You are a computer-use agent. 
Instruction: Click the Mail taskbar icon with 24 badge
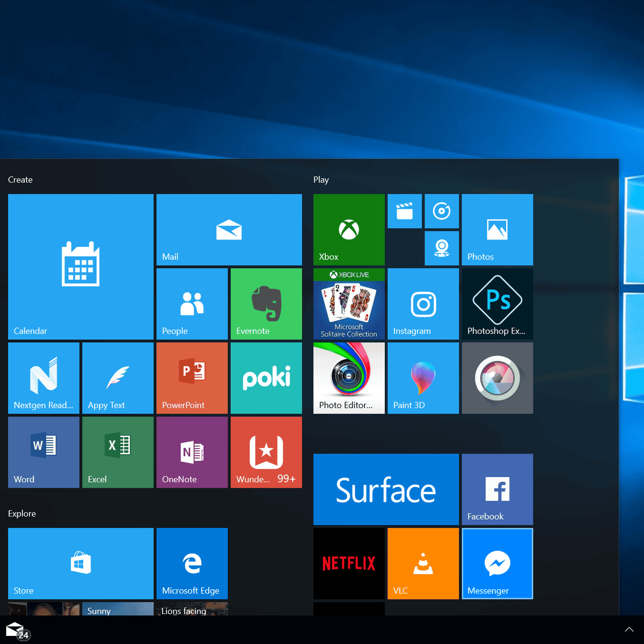(x=16, y=630)
